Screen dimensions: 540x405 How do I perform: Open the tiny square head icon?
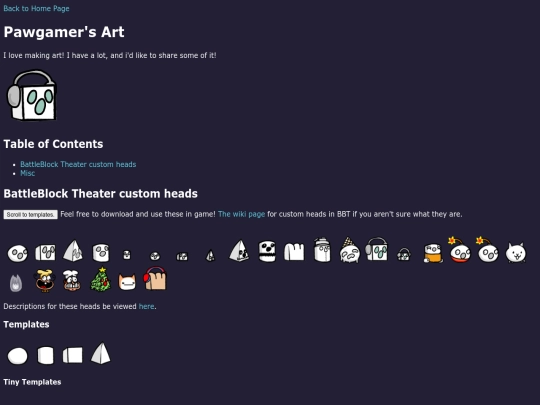point(182,257)
